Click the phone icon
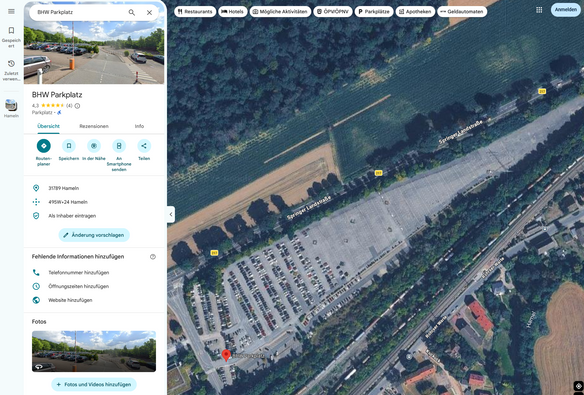The height and width of the screenshot is (395, 584). pyautogui.click(x=36, y=273)
